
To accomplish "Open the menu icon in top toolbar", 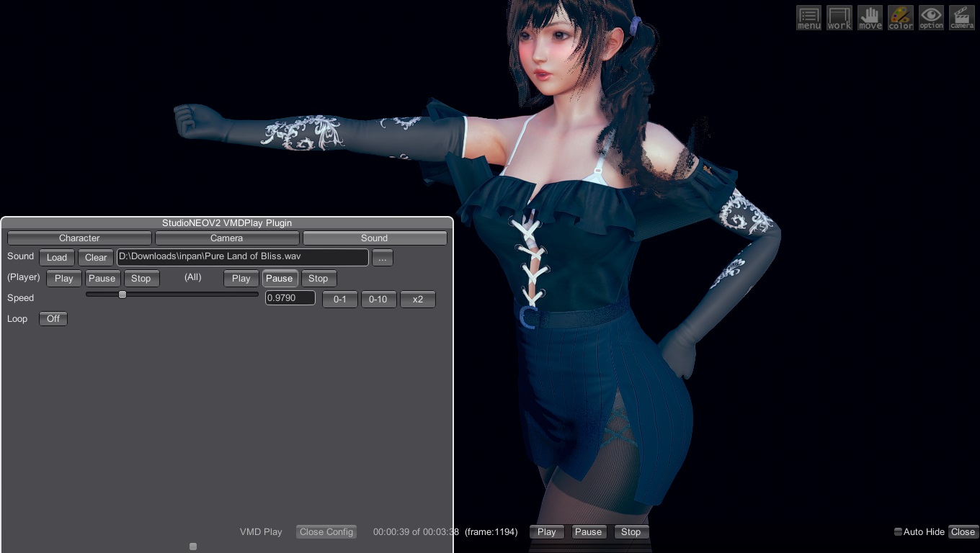I will [x=808, y=18].
